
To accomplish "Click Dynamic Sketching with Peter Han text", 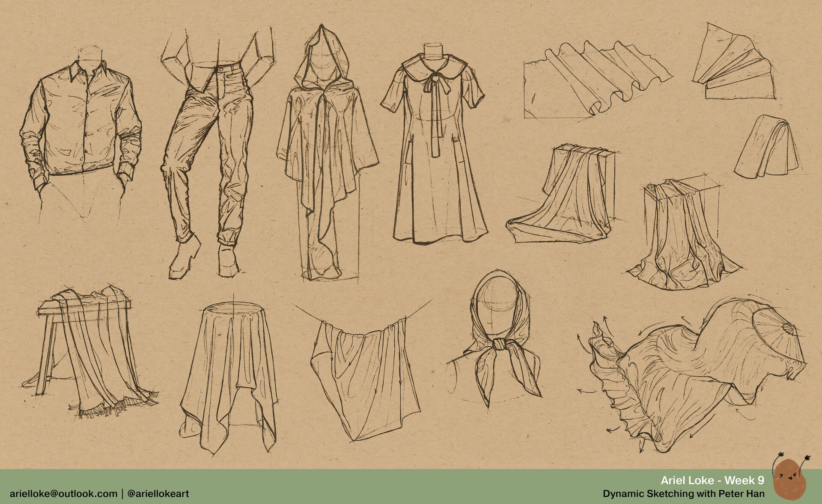I will [683, 494].
